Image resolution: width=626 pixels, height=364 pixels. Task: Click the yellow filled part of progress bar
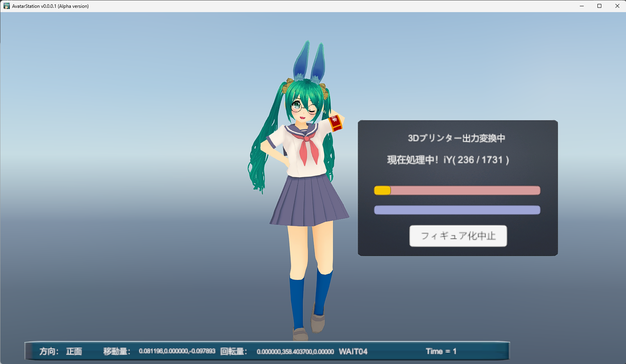[x=382, y=190]
